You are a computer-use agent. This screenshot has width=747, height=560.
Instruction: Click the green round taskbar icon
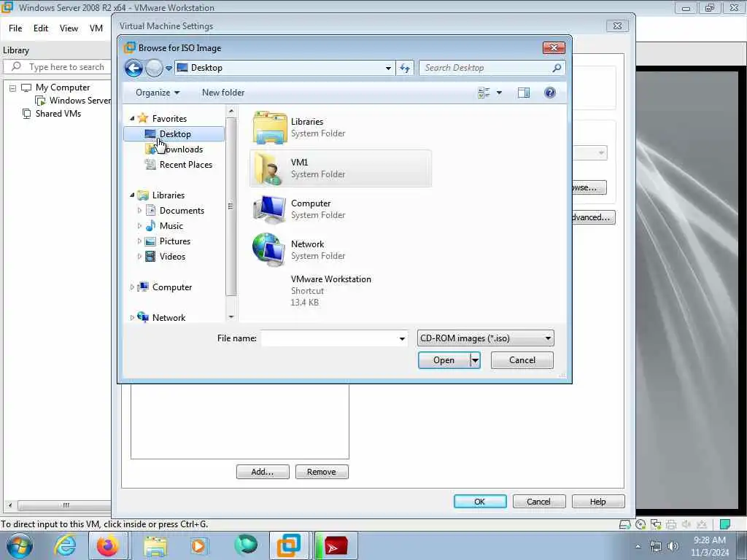pos(246,545)
